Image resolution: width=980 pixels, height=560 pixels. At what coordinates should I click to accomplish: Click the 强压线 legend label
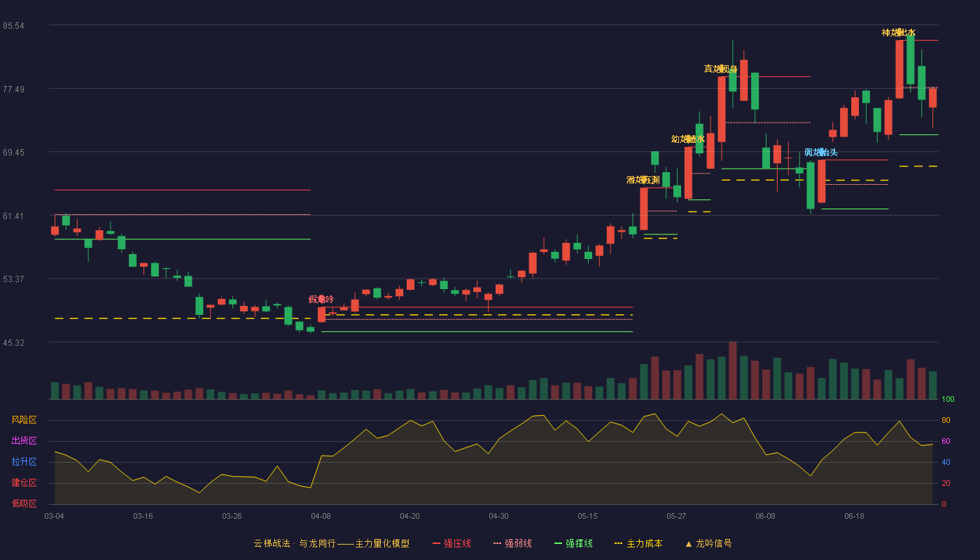point(457,543)
